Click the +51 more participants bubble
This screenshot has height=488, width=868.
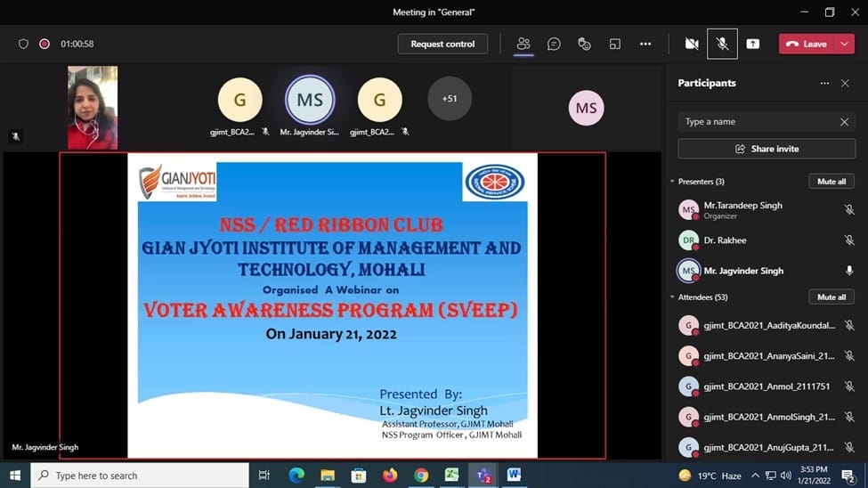click(x=450, y=99)
